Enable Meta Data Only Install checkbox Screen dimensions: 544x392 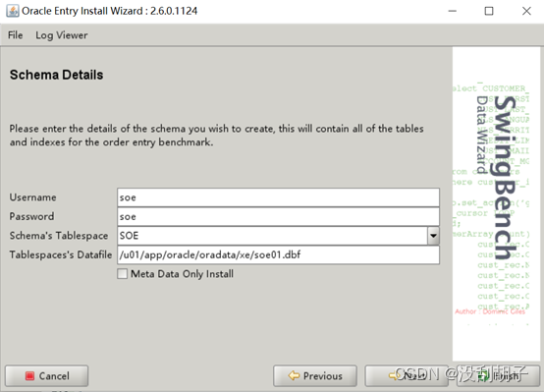122,274
